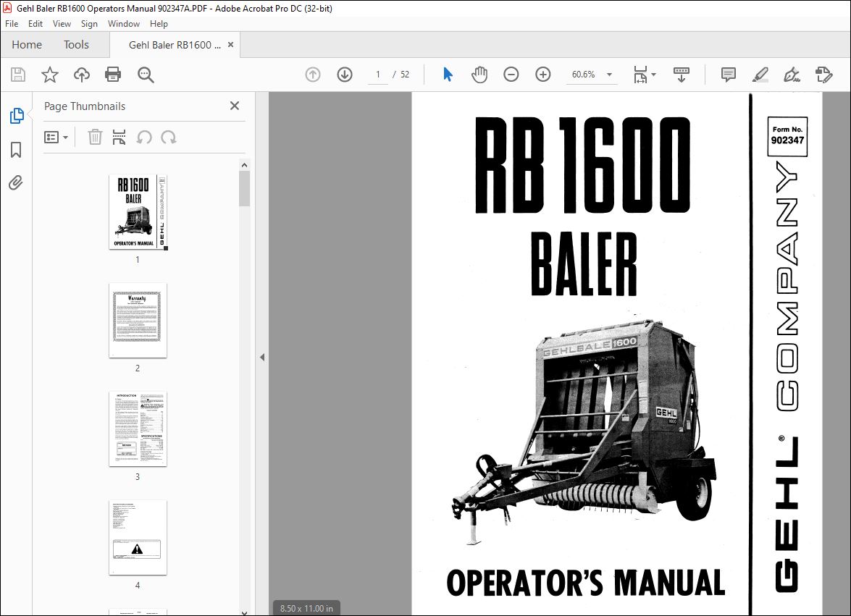Open the Edit menu
The width and height of the screenshot is (851, 616).
point(35,24)
